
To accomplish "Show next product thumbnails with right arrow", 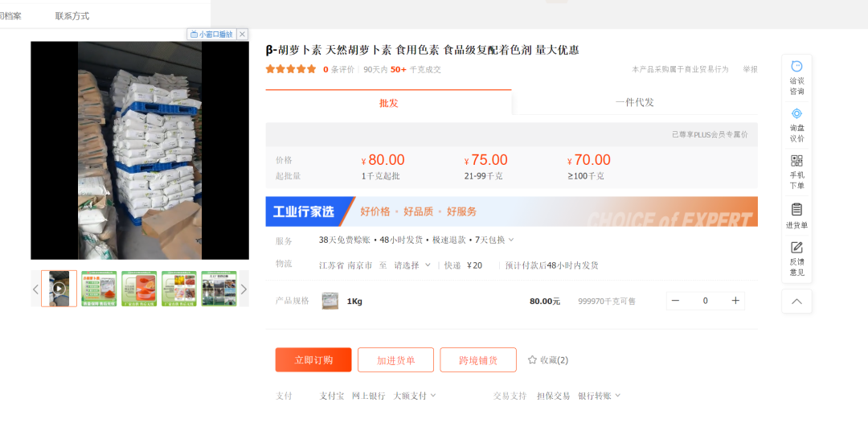I will (x=244, y=289).
